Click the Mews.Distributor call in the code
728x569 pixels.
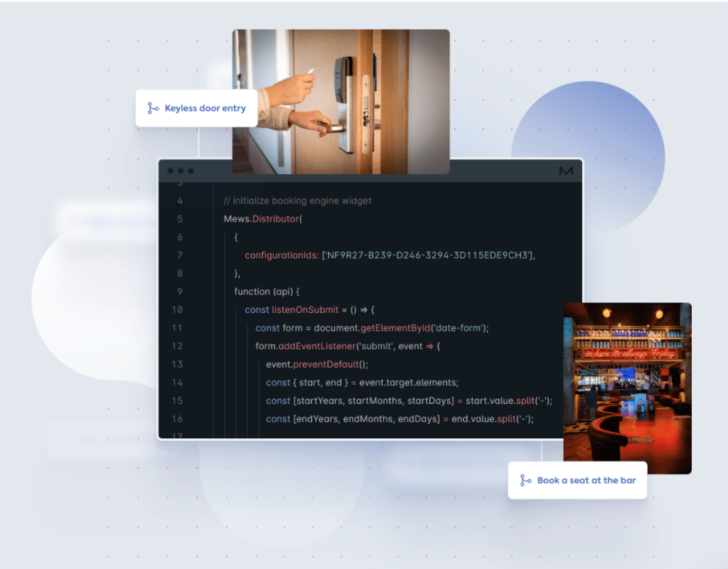(262, 219)
